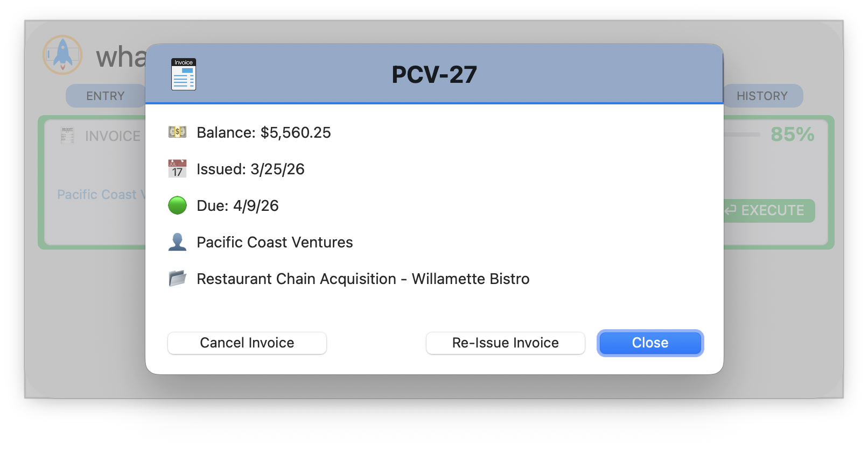Image resolution: width=868 pixels, height=454 pixels.
Task: Click the calendar icon next to Issued date
Action: 177,169
